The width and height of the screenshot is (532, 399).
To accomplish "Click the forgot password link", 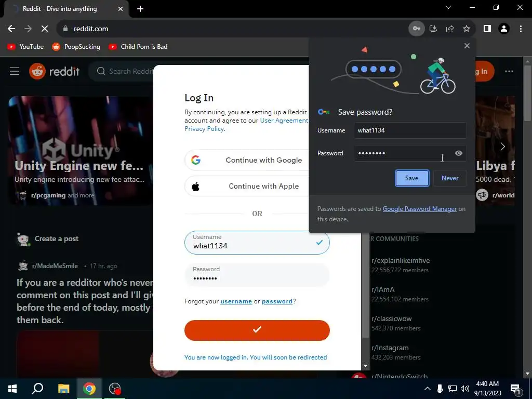I will (x=277, y=301).
